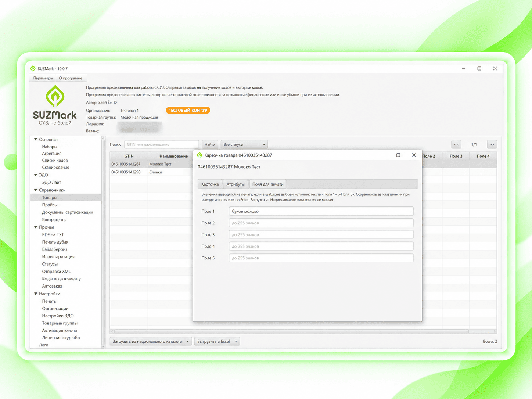Open Агрегация in the sidebar
The width and height of the screenshot is (532, 399).
[52, 154]
